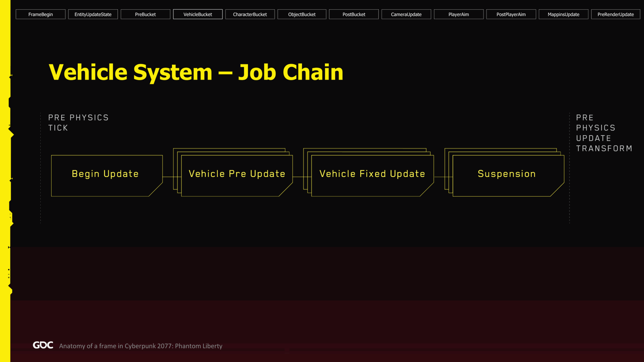Open the ObjectBucket tab
The image size is (644, 362).
(x=302, y=14)
